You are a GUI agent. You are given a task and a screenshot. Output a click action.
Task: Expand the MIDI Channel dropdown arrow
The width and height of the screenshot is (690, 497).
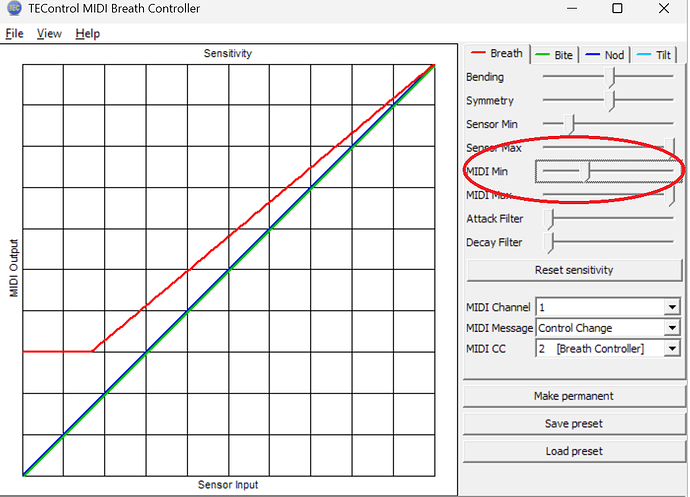click(x=672, y=307)
